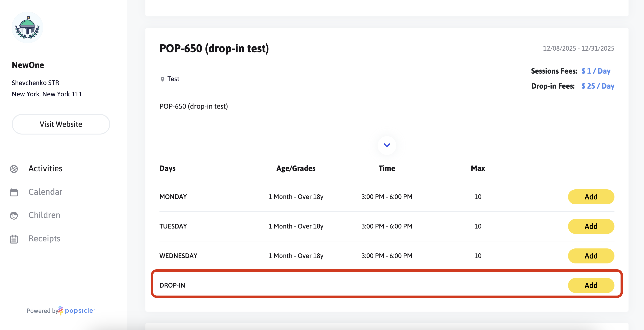Click the popsicle logo in footer
Screen dimensions: 644x330
click(x=76, y=311)
